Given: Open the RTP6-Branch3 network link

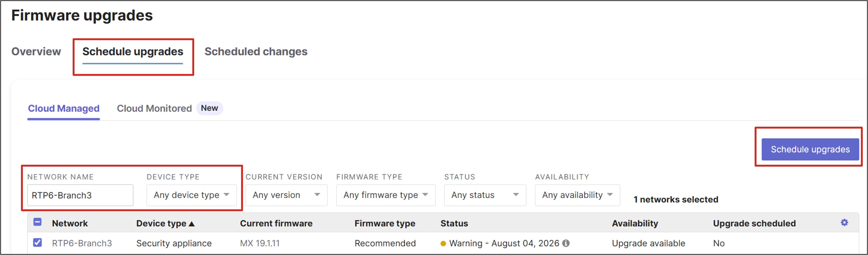Looking at the screenshot, I should click(82, 243).
